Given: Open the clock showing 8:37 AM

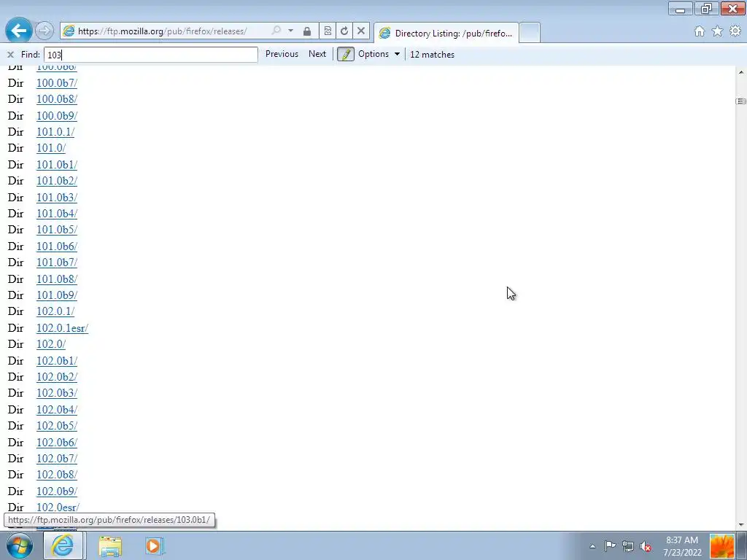Looking at the screenshot, I should tap(682, 546).
